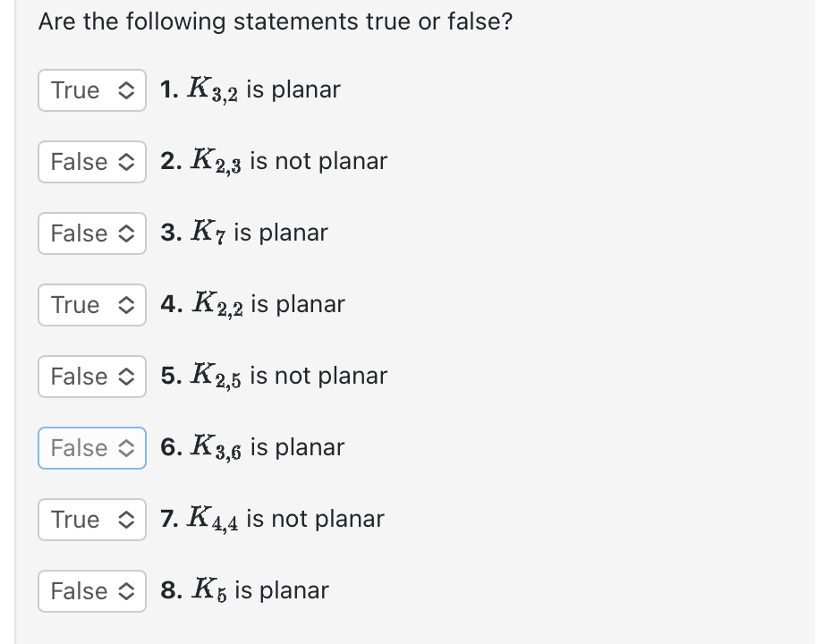Expand the dropdown for statement 8
815x644 pixels.
click(91, 591)
